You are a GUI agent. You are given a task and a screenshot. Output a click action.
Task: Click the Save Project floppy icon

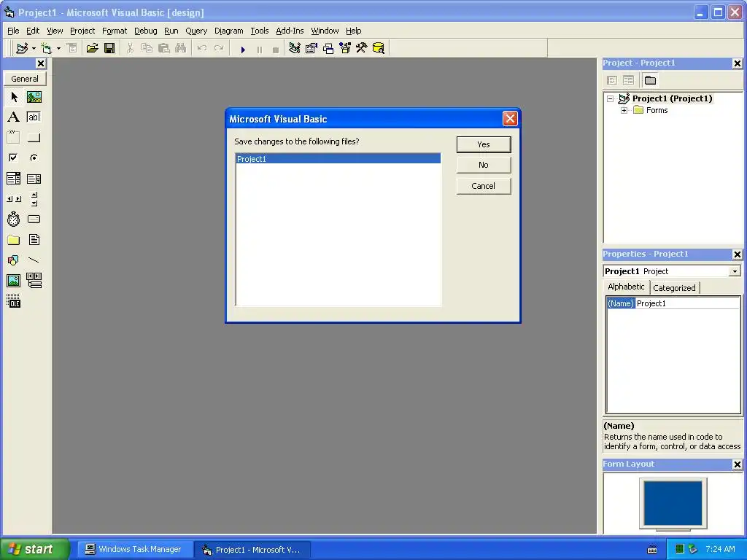(x=109, y=48)
